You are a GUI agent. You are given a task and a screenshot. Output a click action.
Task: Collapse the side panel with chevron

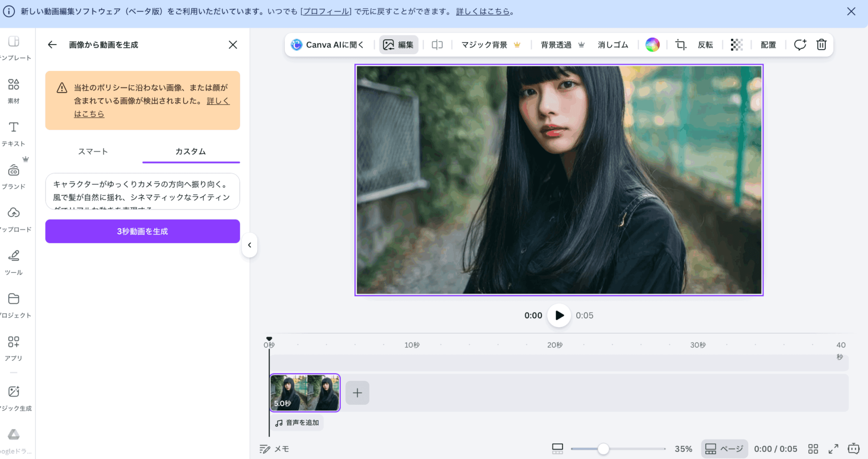coord(250,245)
